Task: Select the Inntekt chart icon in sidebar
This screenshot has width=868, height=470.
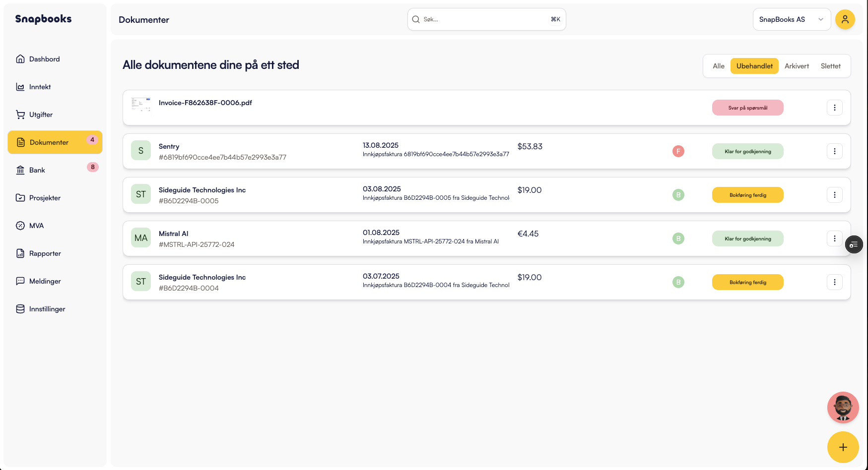Action: click(x=20, y=86)
